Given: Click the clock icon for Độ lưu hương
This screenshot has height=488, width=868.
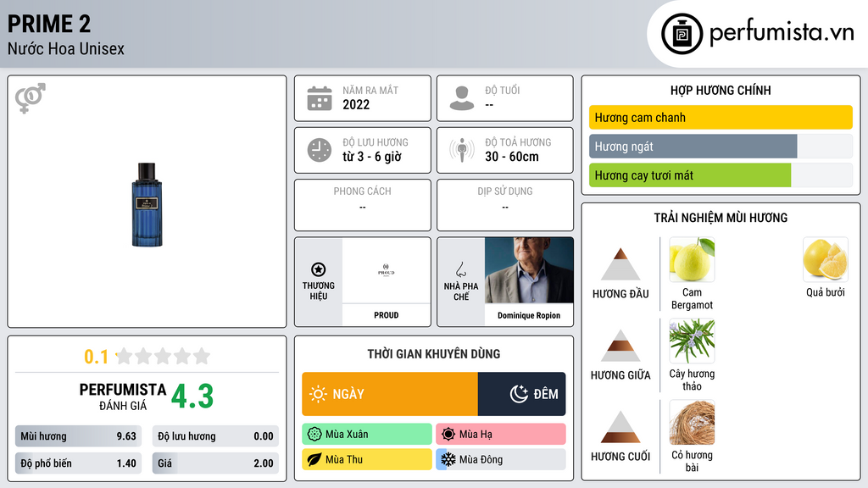Looking at the screenshot, I should 320,150.
